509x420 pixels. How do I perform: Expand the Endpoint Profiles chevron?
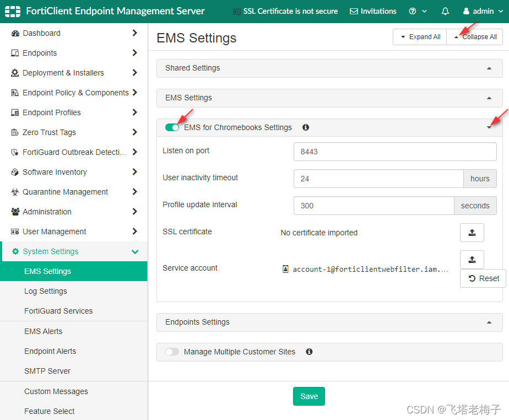click(135, 112)
